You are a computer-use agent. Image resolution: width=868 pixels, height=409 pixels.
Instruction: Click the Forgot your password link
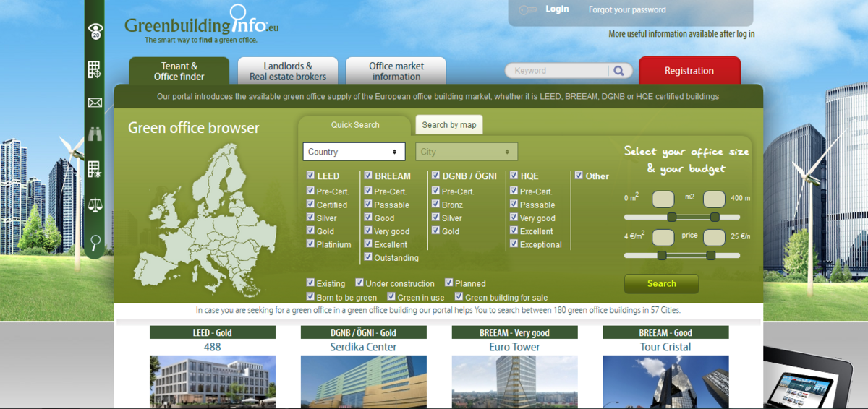pos(626,10)
